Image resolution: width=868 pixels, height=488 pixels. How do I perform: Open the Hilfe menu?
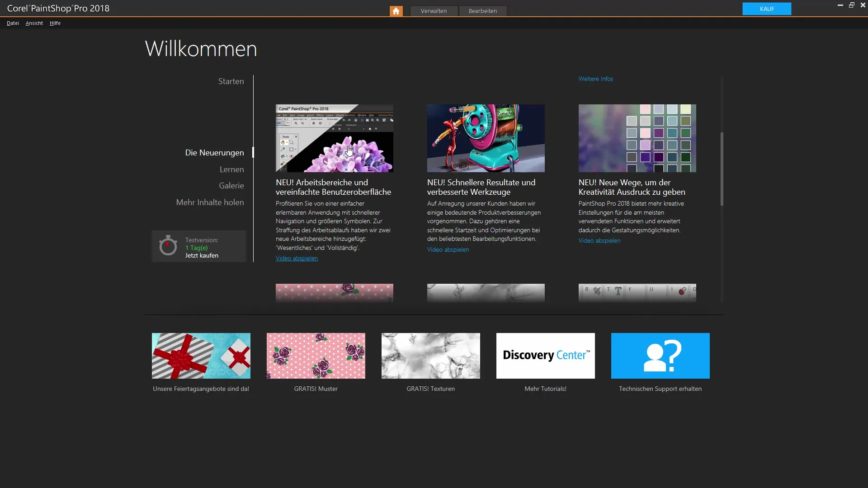tap(55, 23)
